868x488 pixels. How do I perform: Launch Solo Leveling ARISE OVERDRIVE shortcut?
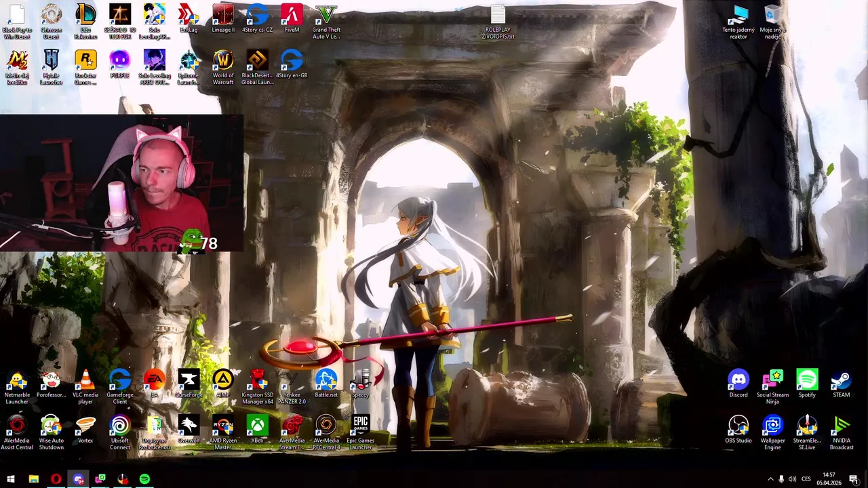click(x=154, y=68)
